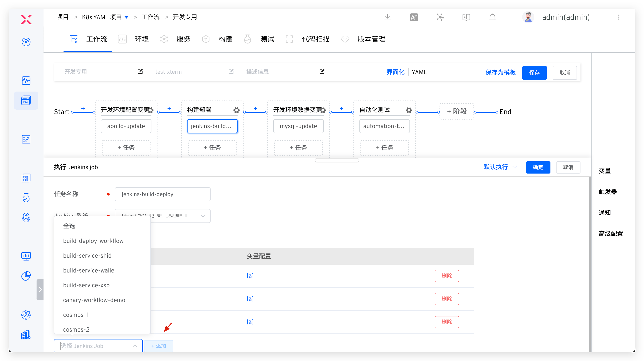This screenshot has height=361, width=644.
Task: Open 高级配置 in right panel
Action: coord(610,233)
